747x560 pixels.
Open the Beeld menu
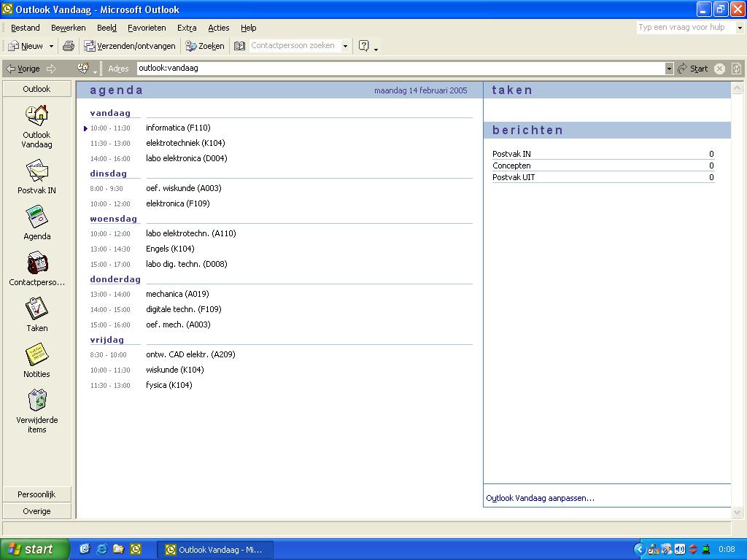coord(107,28)
